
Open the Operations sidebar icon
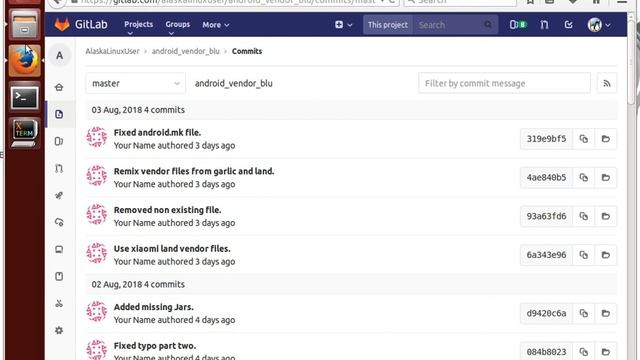(59, 222)
